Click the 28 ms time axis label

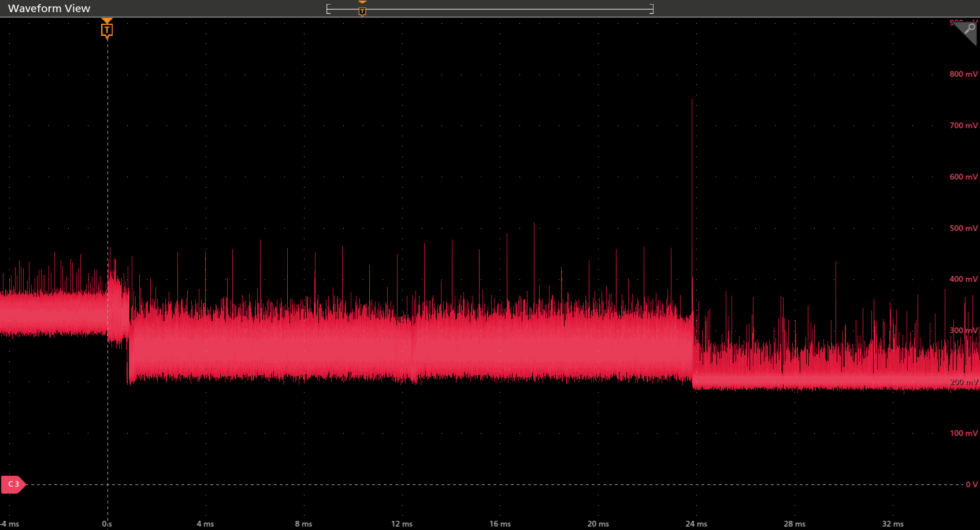click(x=795, y=524)
